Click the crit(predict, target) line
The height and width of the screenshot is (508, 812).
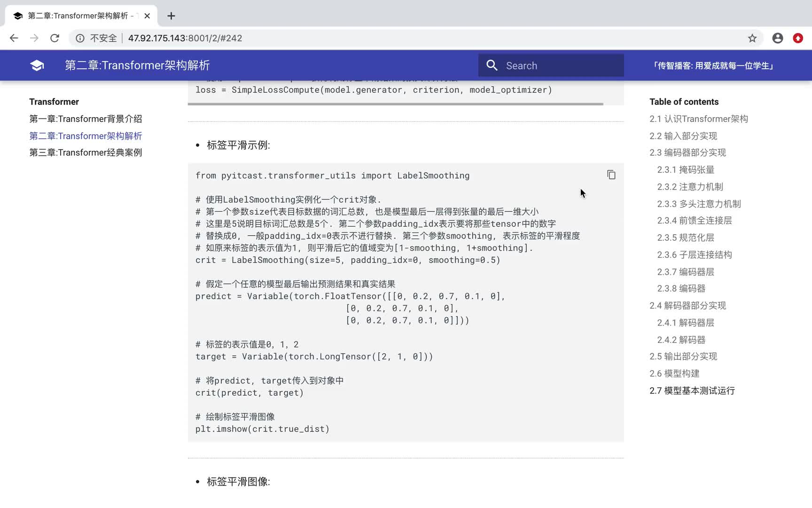tap(250, 393)
